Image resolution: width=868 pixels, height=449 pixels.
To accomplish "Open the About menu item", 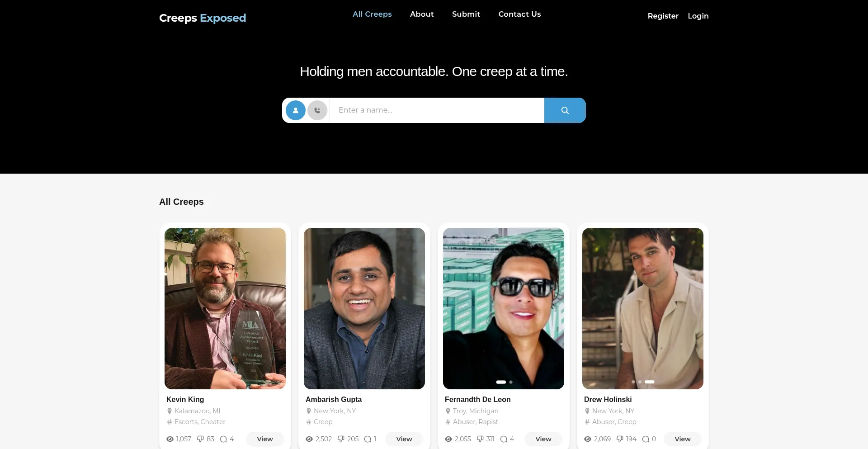I will tap(422, 14).
